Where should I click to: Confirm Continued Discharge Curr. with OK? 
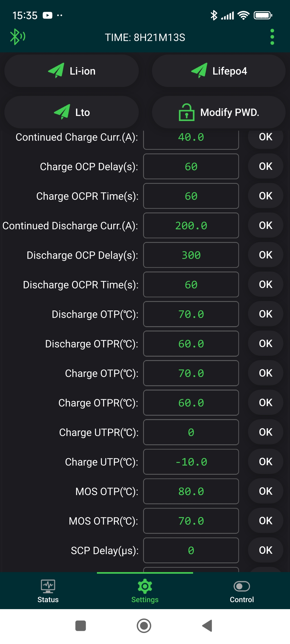pos(266,225)
